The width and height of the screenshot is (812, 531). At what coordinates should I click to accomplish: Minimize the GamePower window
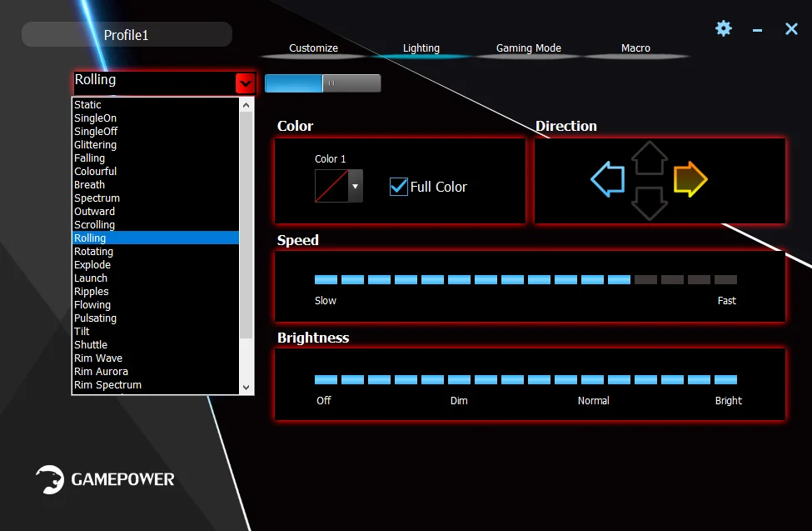pyautogui.click(x=757, y=31)
